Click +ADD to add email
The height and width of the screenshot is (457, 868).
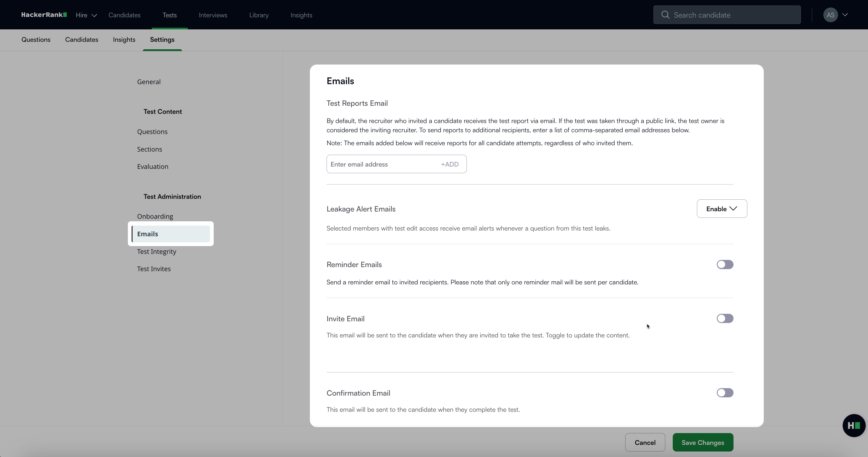[450, 164]
